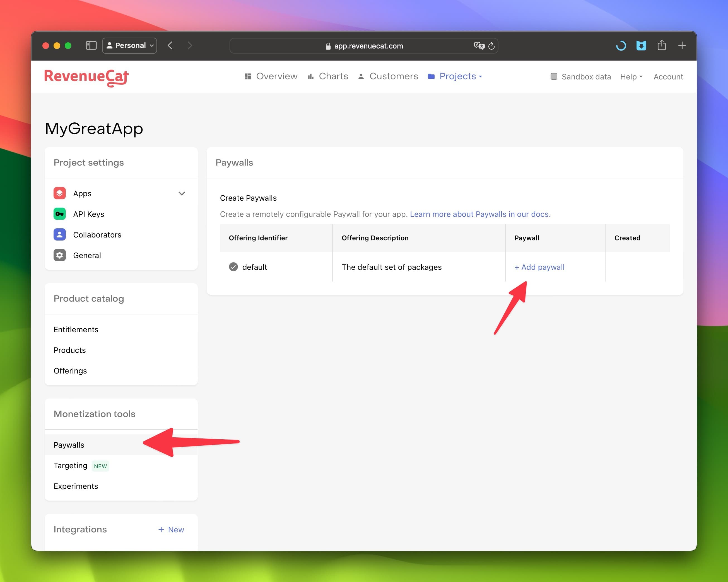The height and width of the screenshot is (582, 728).
Task: Click the plus icon next to Integrations New
Action: 161,530
